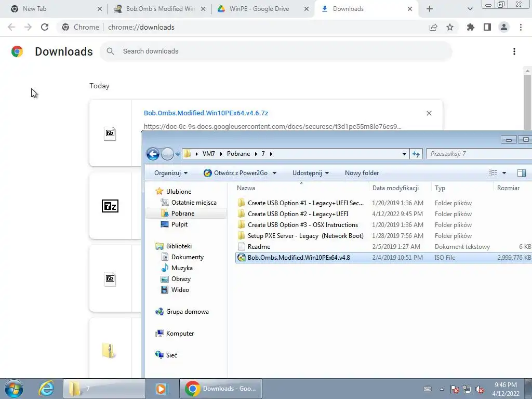Viewport: 532px width, 399px height.
Task: Reload the Chrome downloads page
Action: click(x=45, y=27)
